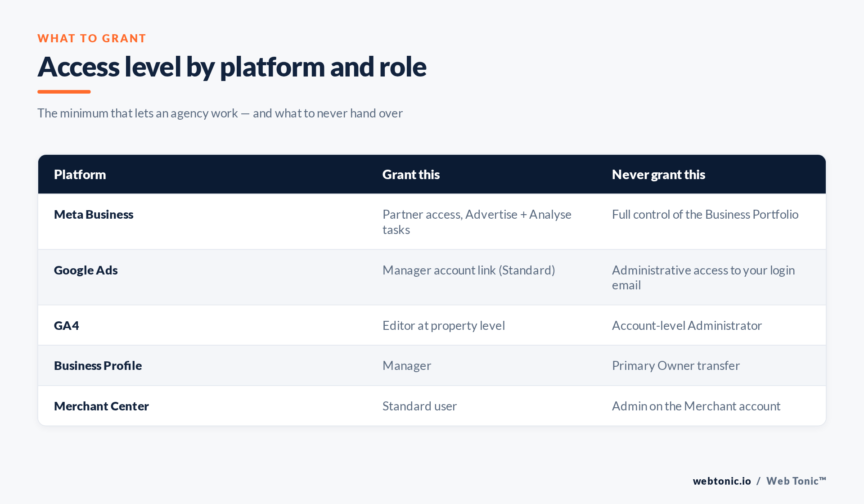Click the 'Web Tonic™' brand text
The width and height of the screenshot is (864, 504).
click(796, 481)
